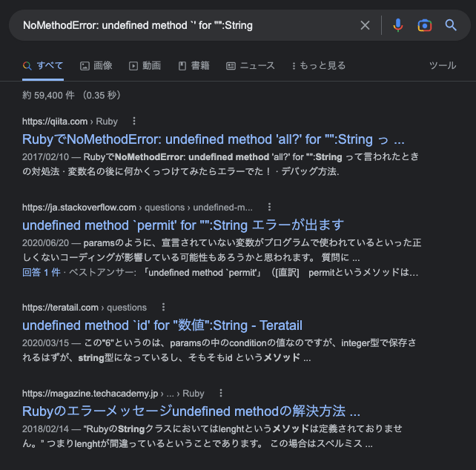The image size is (476, 470).
Task: Click inside the search query text field
Action: click(x=188, y=25)
